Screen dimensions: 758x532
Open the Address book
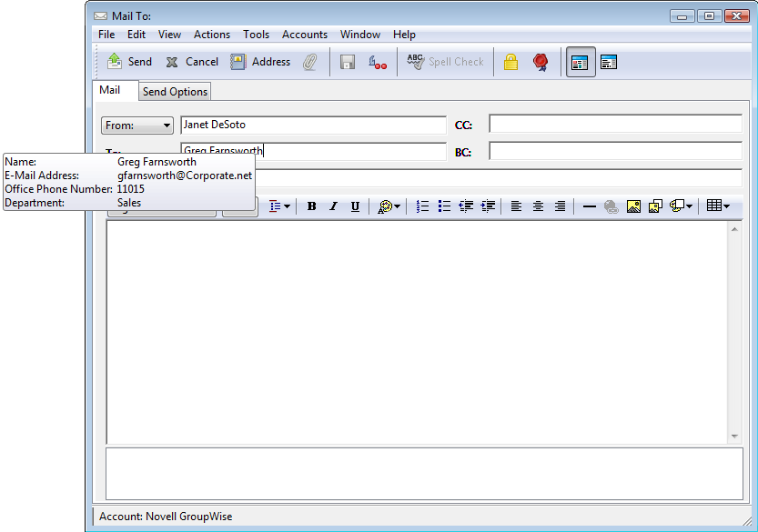[x=260, y=62]
